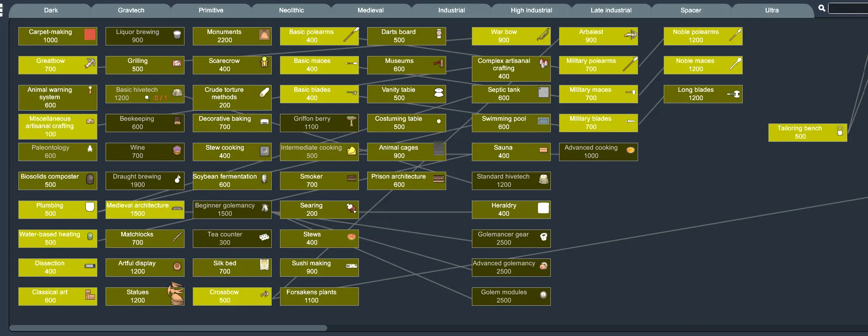Click the Golemancer gear icon
868x336 pixels.
tap(543, 237)
